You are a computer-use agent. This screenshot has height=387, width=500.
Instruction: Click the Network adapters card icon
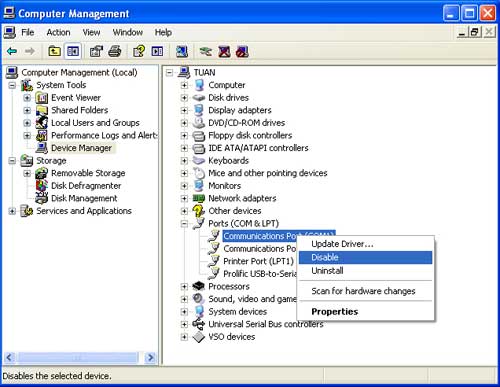(x=199, y=198)
